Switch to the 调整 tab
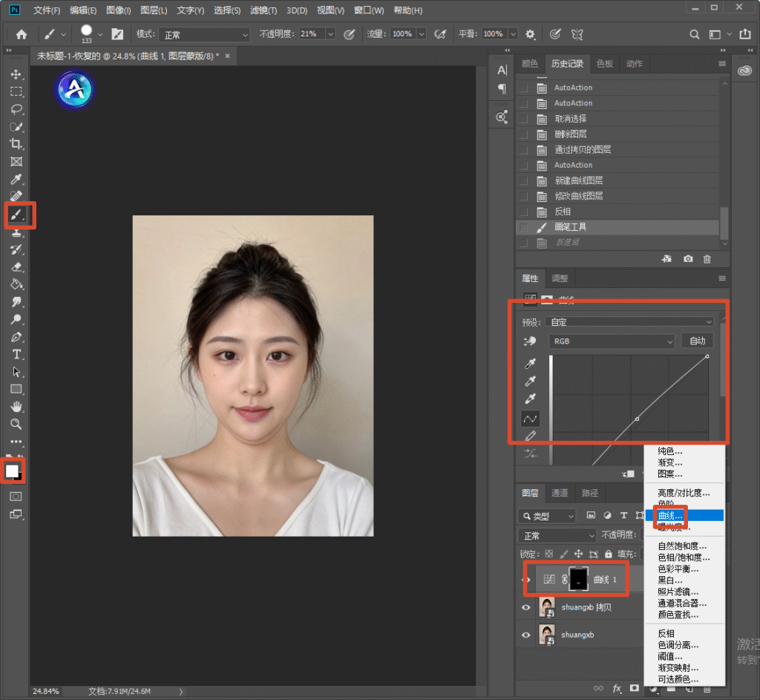The image size is (760, 700). tap(560, 278)
